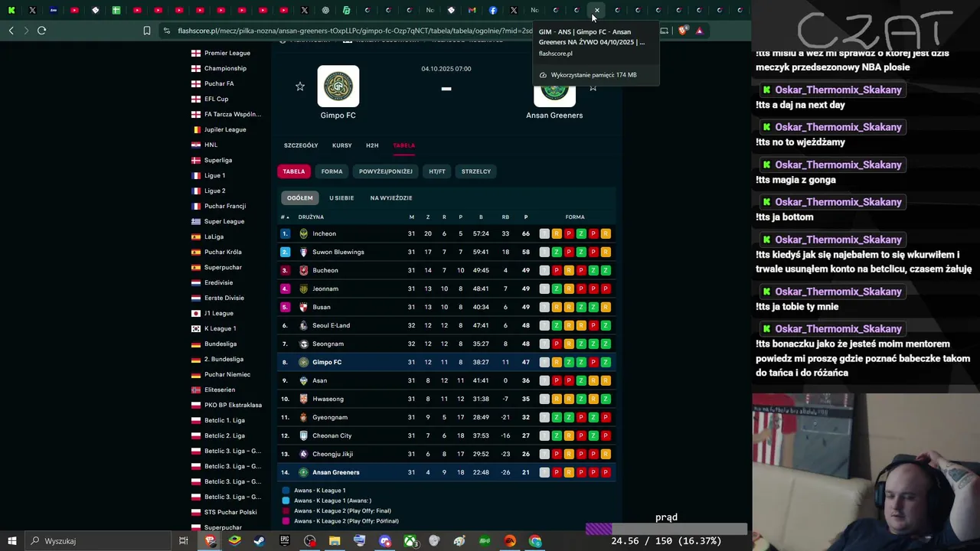
Task: Open Jeonnam team in standings
Action: pos(325,289)
